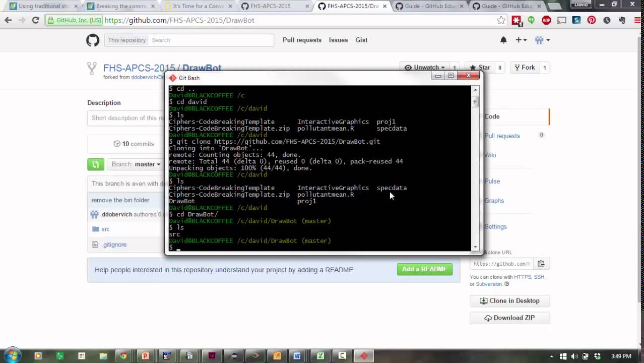Open the .gitignore file link
The height and width of the screenshot is (363, 644).
114,245
